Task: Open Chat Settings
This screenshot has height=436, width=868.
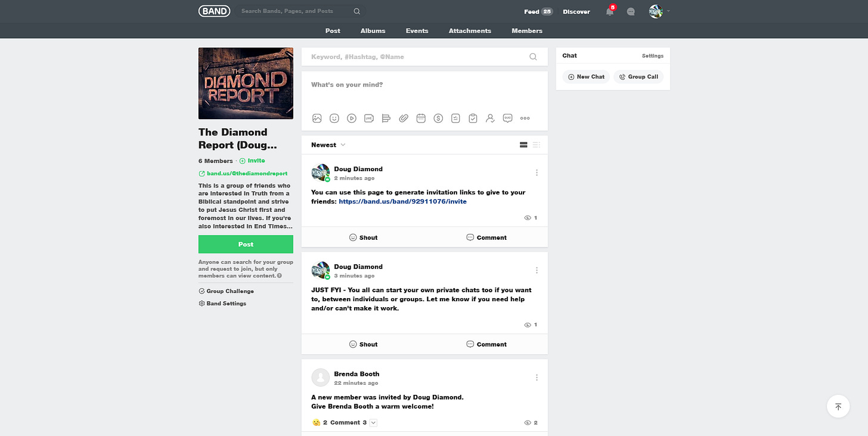Action: (x=652, y=55)
